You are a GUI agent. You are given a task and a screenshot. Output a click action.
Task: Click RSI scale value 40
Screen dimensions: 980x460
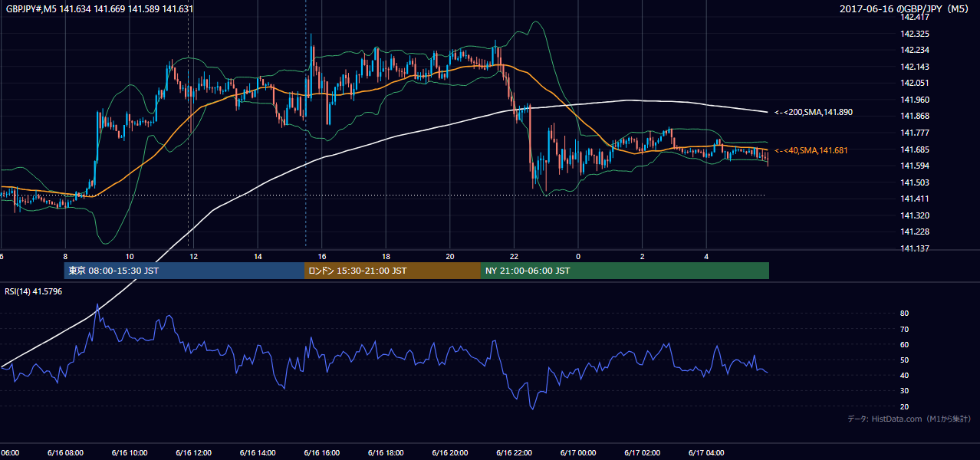point(905,375)
